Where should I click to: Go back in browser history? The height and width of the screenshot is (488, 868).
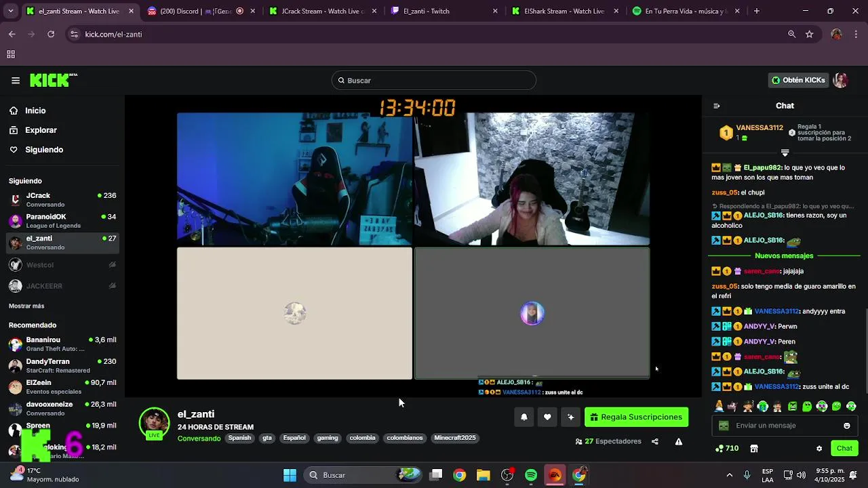tap(12, 34)
